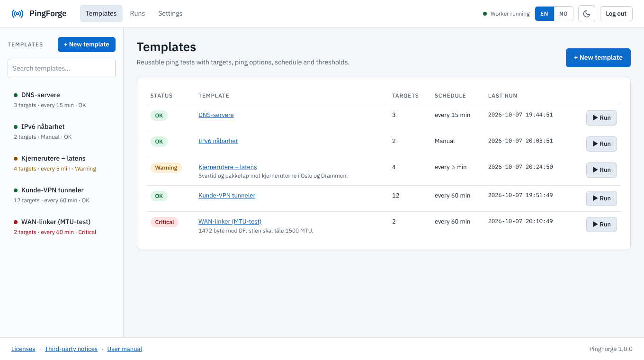
Task: Switch language to EN
Action: pos(545,14)
